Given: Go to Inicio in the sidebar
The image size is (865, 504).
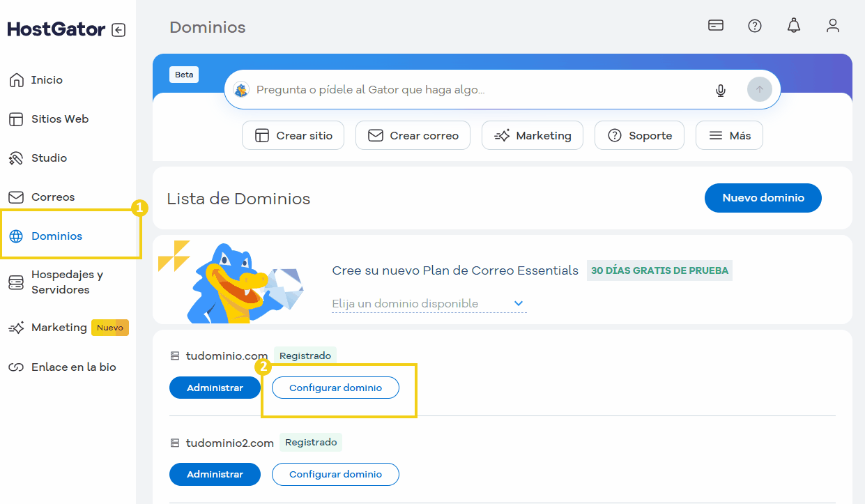Looking at the screenshot, I should pyautogui.click(x=47, y=80).
